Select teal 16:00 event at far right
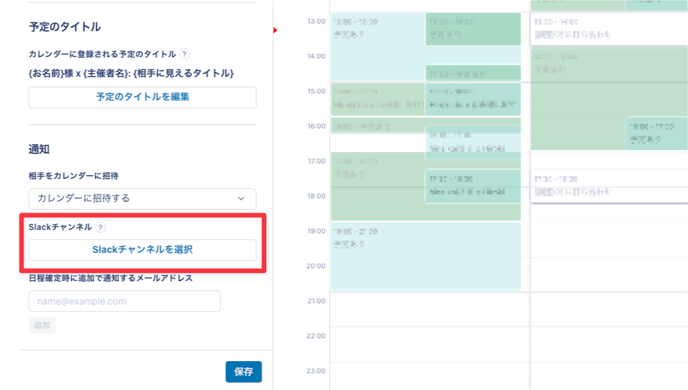This screenshot has width=688, height=390. pos(657,133)
